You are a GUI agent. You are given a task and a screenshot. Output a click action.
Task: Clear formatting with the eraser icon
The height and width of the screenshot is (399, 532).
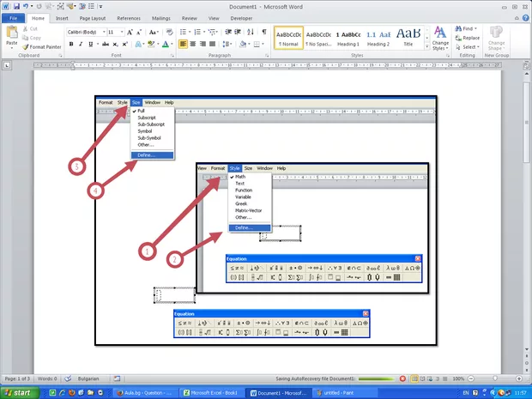[x=170, y=33]
